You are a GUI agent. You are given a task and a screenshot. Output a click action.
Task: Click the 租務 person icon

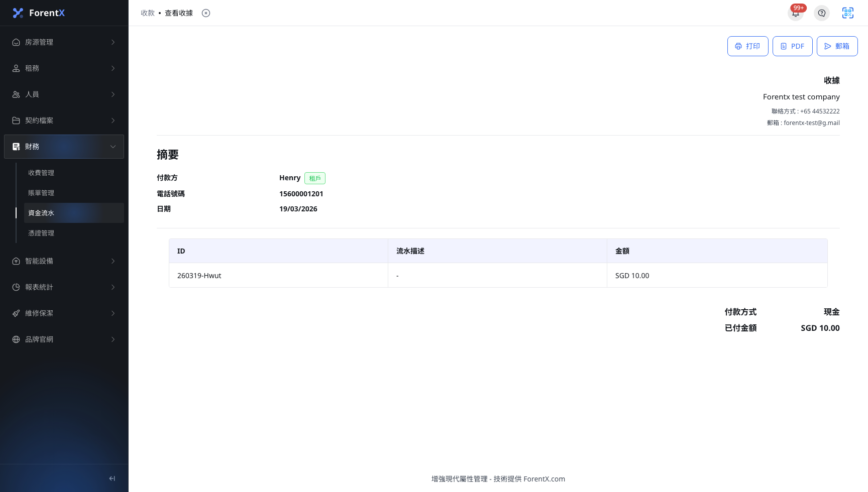pos(16,68)
